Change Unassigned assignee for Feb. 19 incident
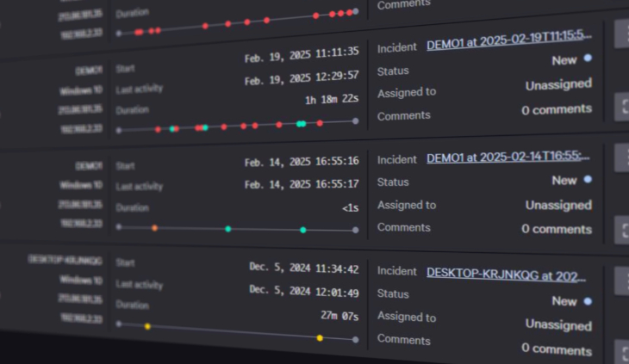Image resolution: width=629 pixels, height=364 pixels. pyautogui.click(x=557, y=85)
